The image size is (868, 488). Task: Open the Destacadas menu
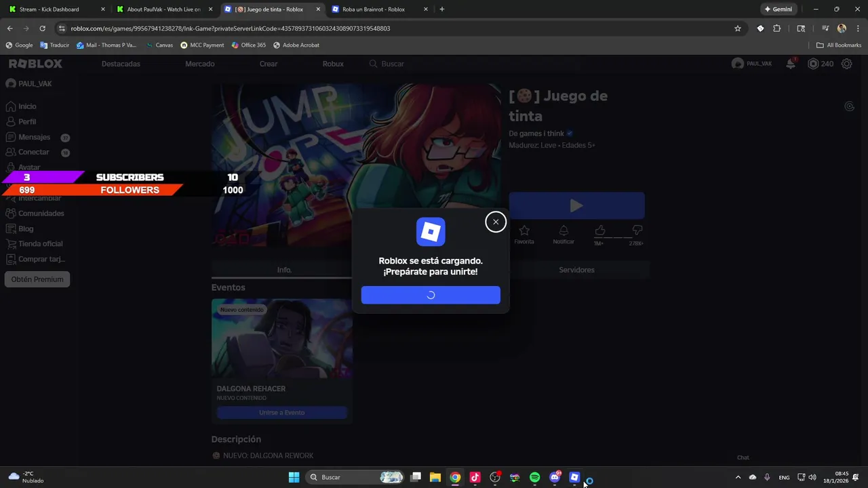(x=121, y=64)
